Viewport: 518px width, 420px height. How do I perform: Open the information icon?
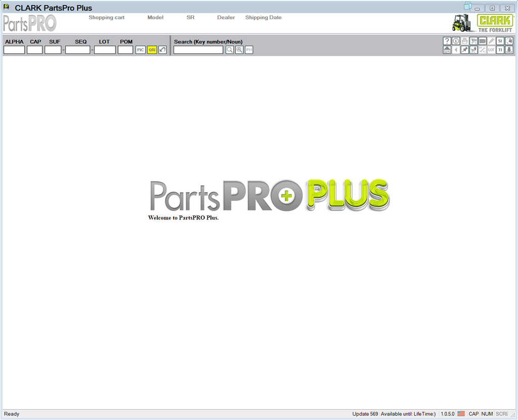tap(456, 41)
